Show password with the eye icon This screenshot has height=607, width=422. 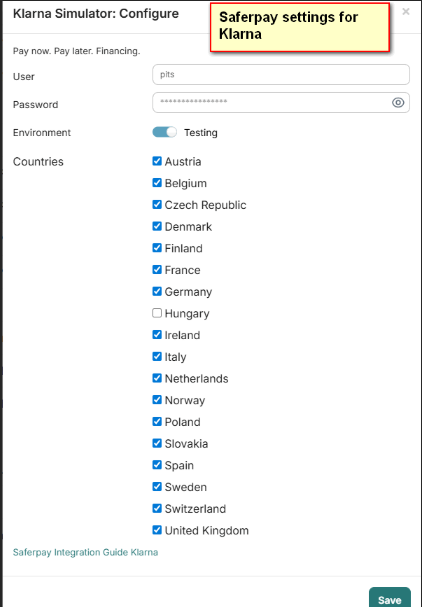tap(398, 103)
